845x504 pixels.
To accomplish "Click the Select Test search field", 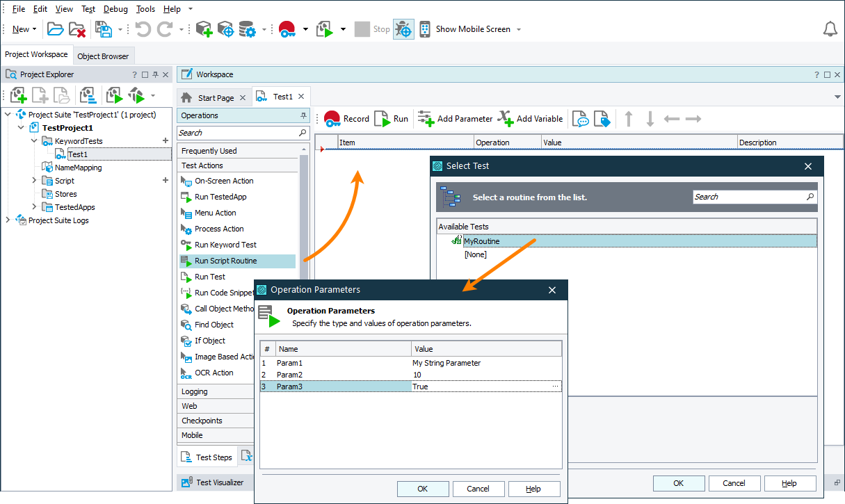I will click(748, 197).
